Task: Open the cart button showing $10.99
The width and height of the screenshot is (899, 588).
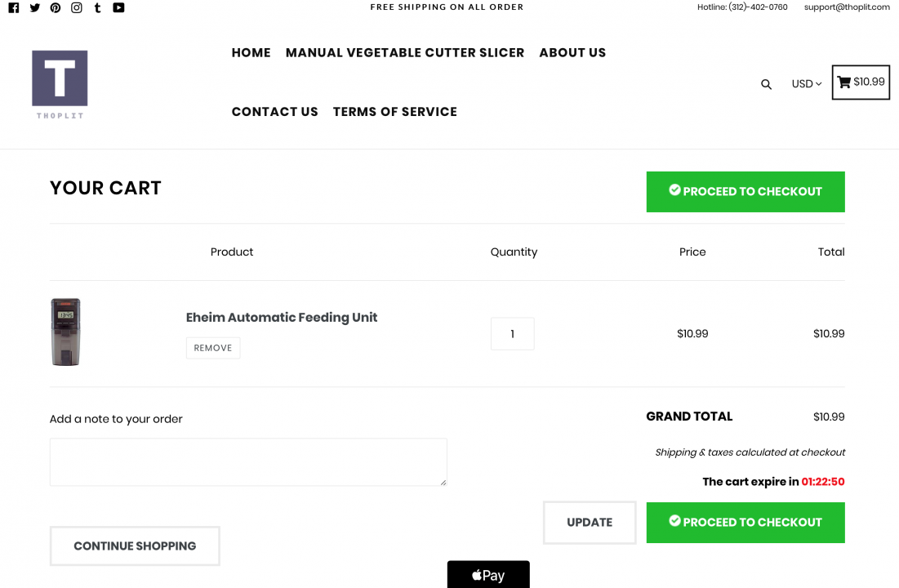Action: coord(861,82)
